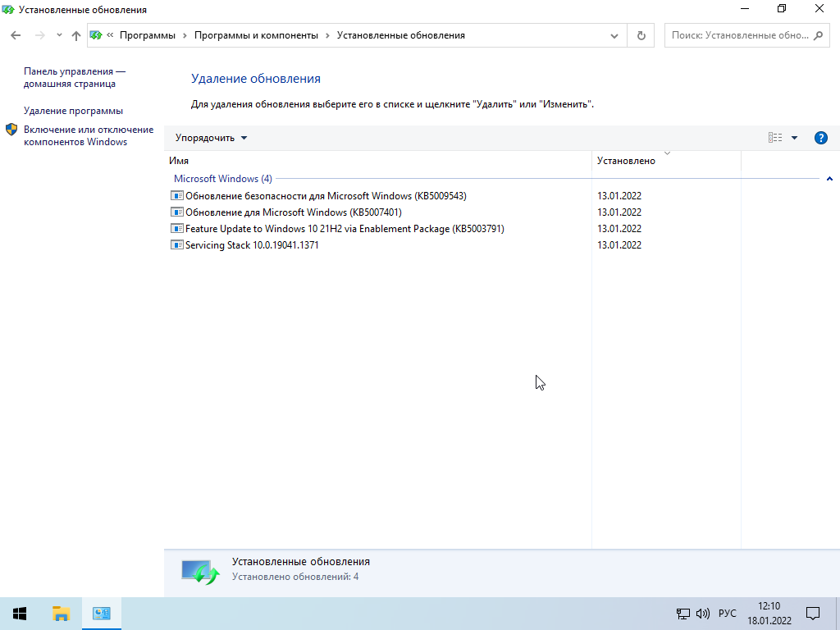
Task: Refresh the installed updates list
Action: tap(641, 36)
